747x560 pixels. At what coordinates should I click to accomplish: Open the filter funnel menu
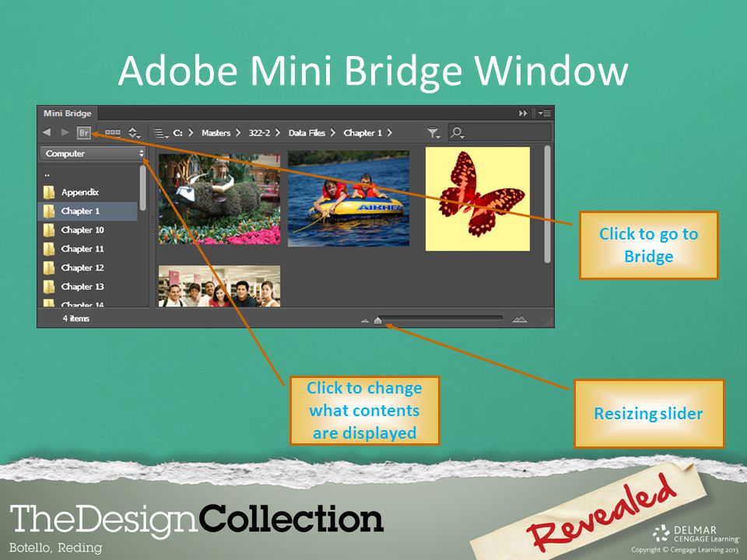point(433,133)
